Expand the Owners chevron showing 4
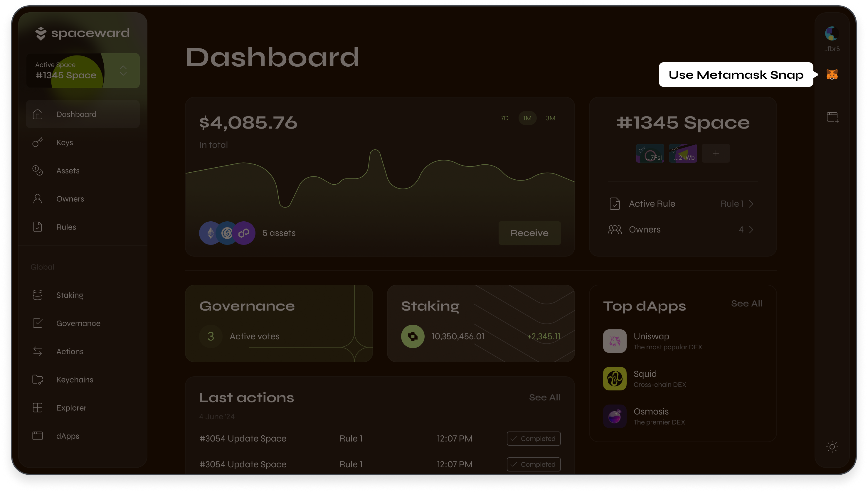868x492 pixels. click(751, 230)
